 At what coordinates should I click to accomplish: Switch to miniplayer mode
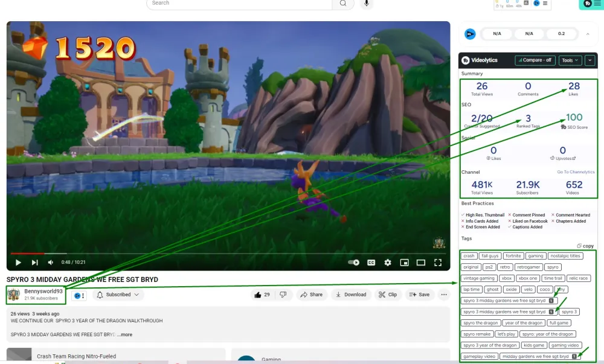tap(404, 263)
